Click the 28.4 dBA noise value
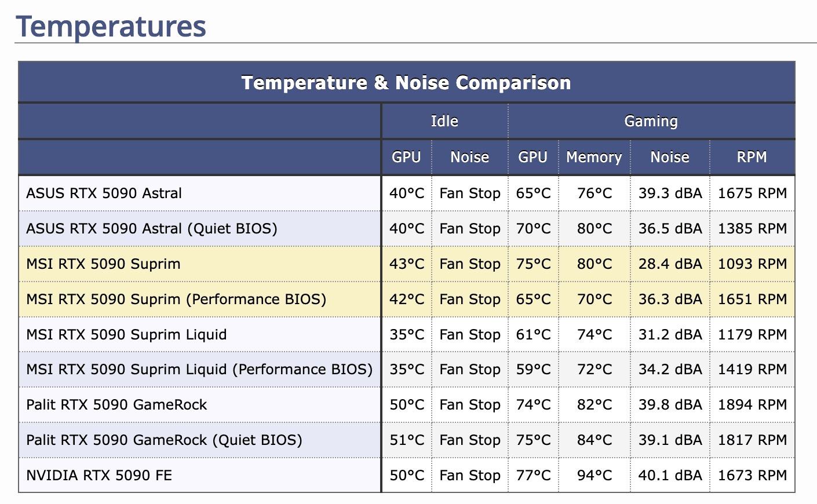Screen dimensions: 817x504 point(670,264)
